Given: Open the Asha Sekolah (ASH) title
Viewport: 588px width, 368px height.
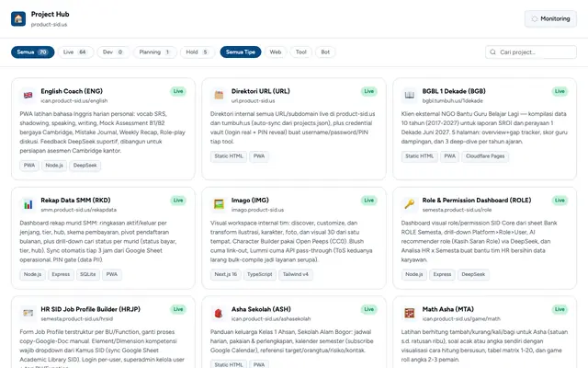Looking at the screenshot, I should click(261, 309).
